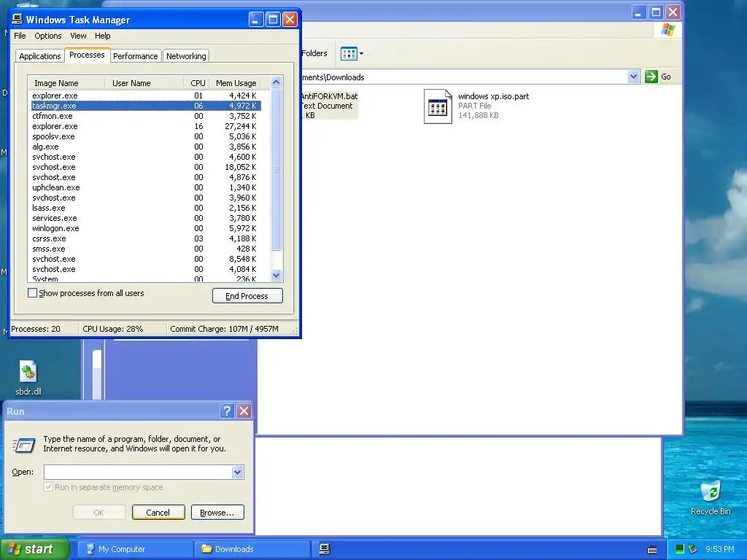Click the End Process button
Viewport: 747px width, 560px height.
click(x=247, y=296)
